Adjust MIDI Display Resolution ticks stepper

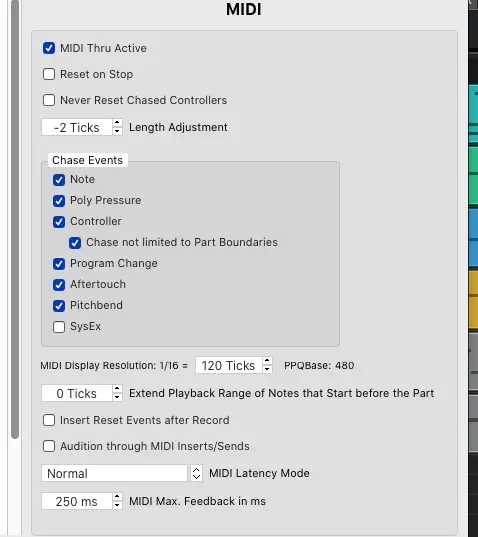(x=267, y=365)
